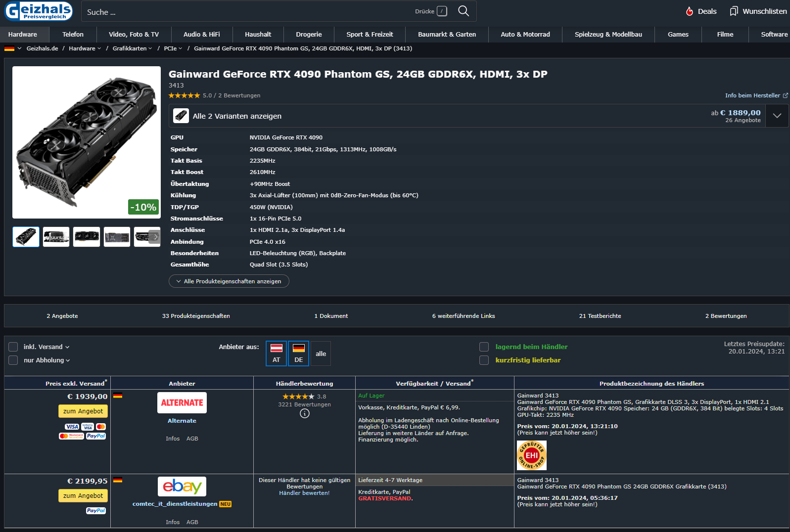Open Alternate vendor link

tap(182, 421)
